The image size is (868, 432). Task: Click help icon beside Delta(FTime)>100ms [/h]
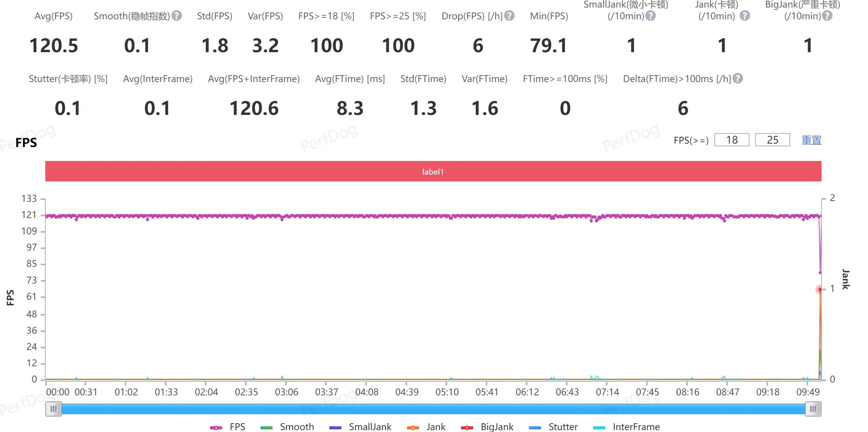737,79
